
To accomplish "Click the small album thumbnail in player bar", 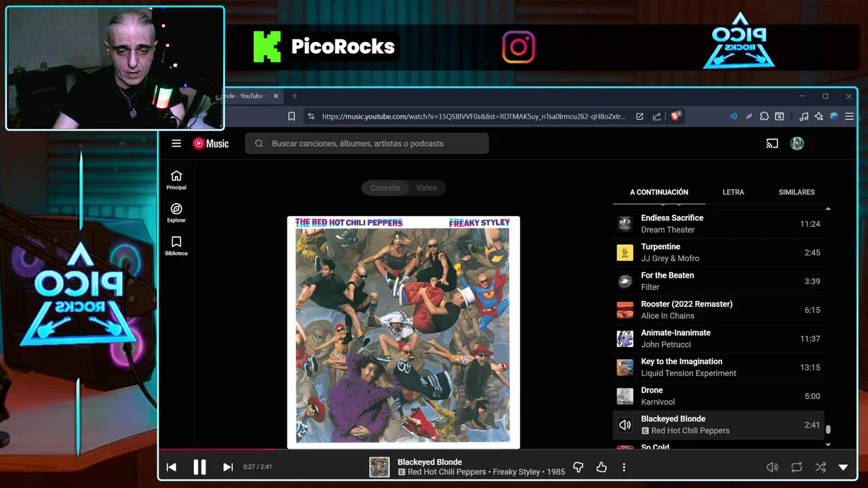I will click(x=379, y=467).
